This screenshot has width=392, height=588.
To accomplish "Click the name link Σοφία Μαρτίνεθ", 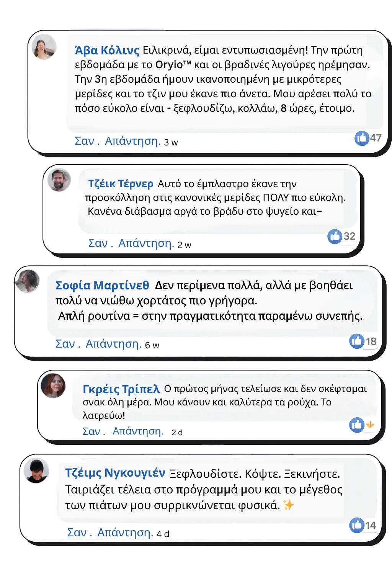I will pyautogui.click(x=102, y=285).
